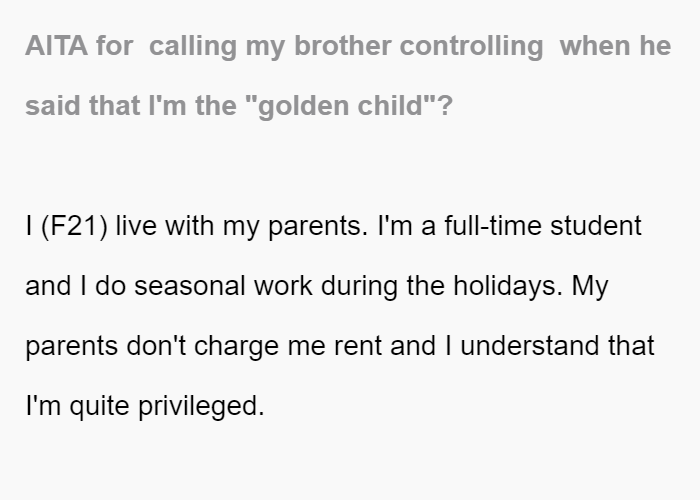The image size is (700, 500).
Task: Click the word "holidays." in body
Action: click(508, 286)
